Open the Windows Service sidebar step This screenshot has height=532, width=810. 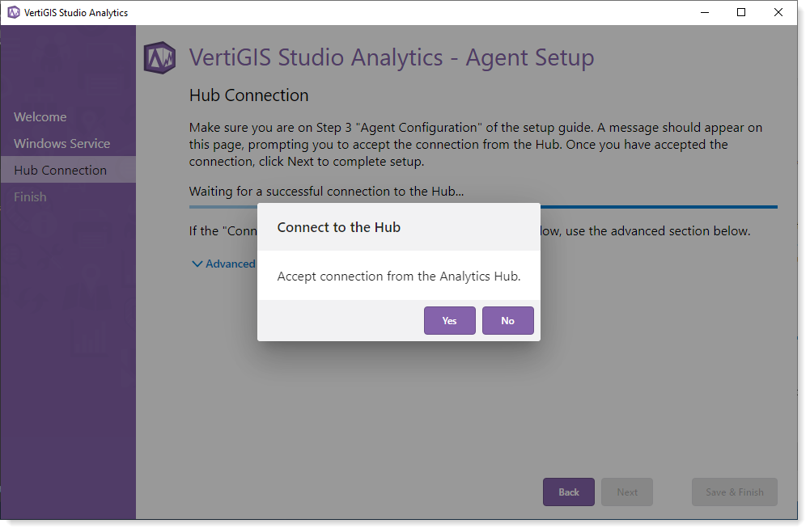tap(61, 144)
